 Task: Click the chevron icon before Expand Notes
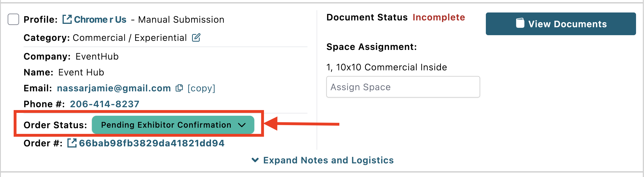pos(255,160)
